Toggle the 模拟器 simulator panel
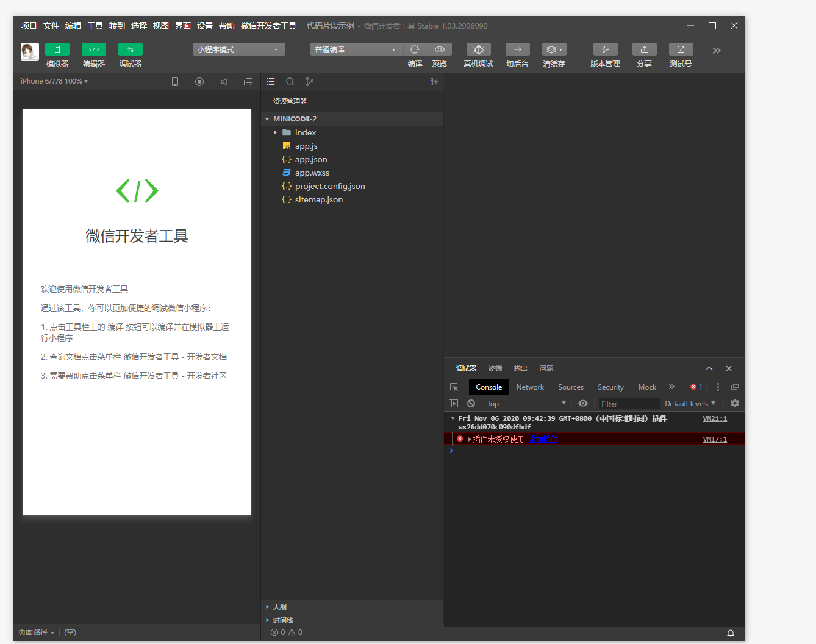Image resolution: width=816 pixels, height=644 pixels. click(x=57, y=49)
